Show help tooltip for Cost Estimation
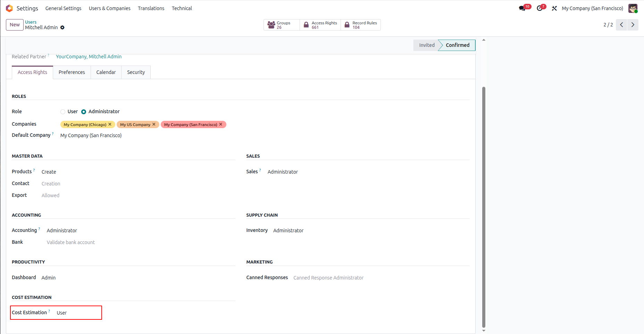This screenshot has width=644, height=334. pos(49,311)
